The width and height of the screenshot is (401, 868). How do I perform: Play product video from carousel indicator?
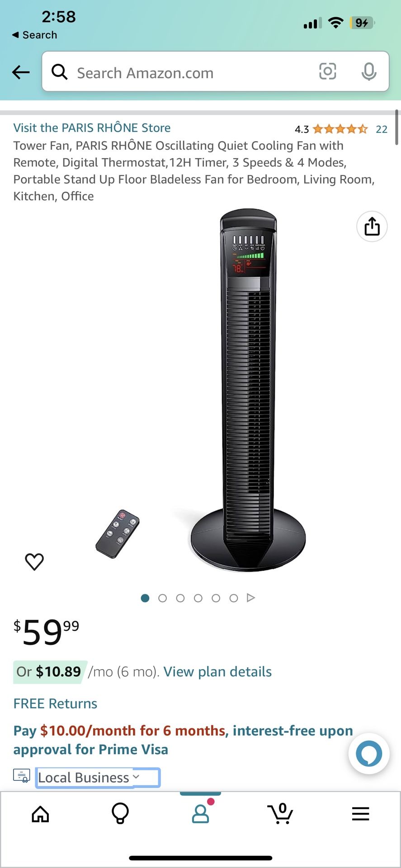(x=251, y=598)
